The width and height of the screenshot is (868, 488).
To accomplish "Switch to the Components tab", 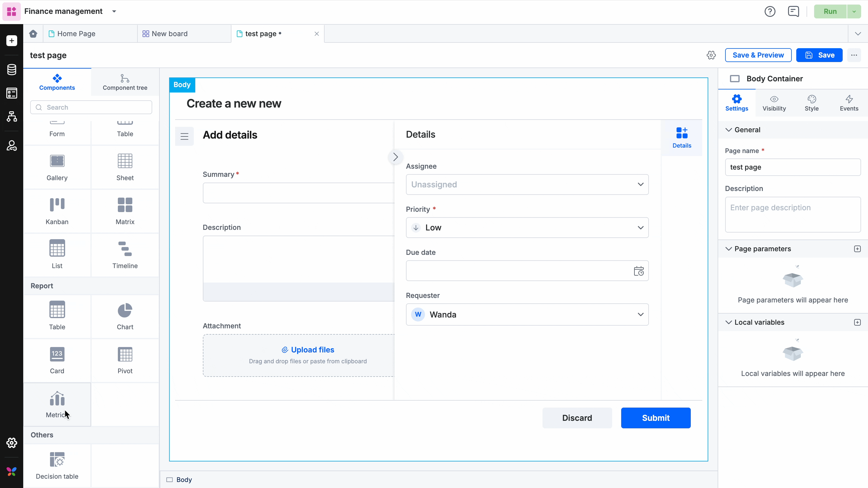I will (57, 82).
